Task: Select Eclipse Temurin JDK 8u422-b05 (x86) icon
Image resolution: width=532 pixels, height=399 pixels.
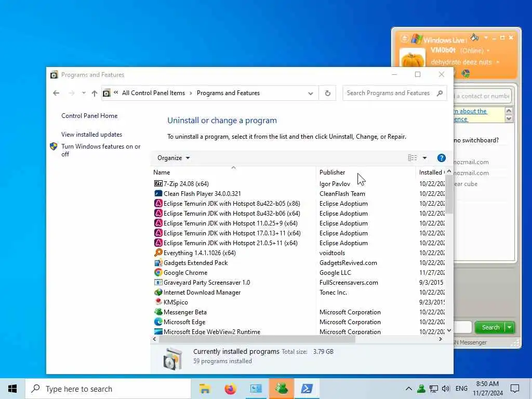Action: (x=158, y=203)
